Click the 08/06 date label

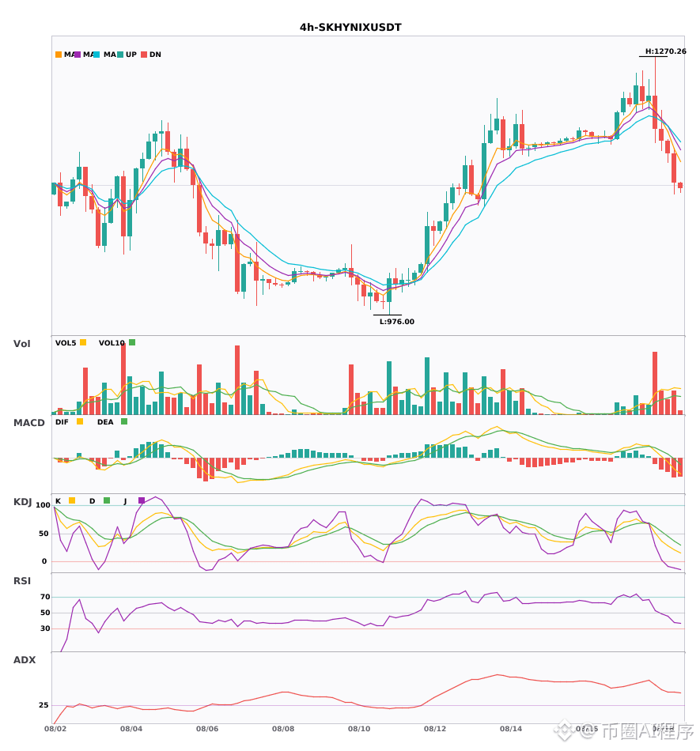[207, 729]
